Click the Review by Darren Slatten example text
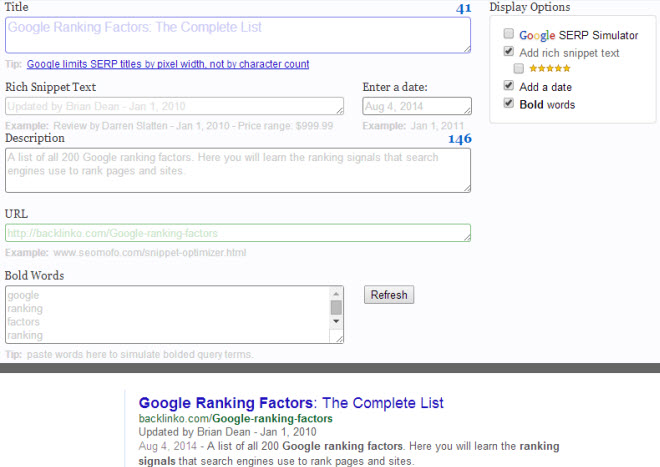 [193, 126]
